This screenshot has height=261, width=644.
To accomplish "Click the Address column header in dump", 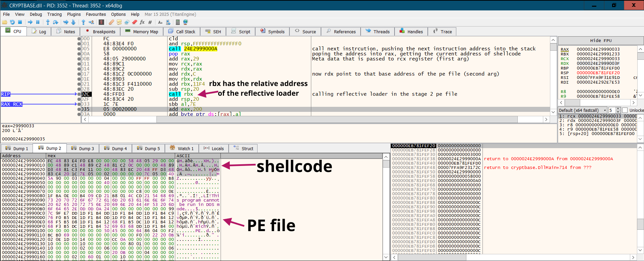I will click(23, 156).
